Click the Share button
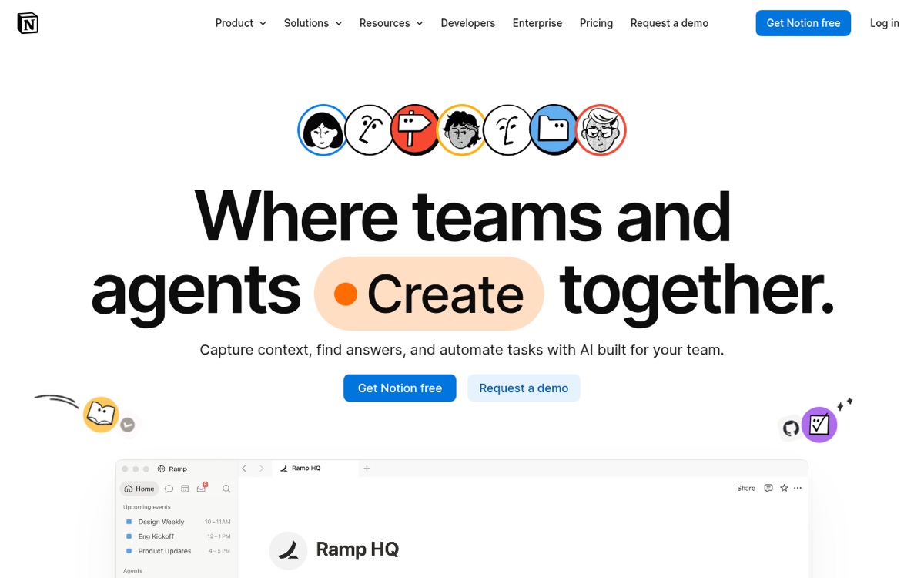The image size is (924, 578). 746,488
